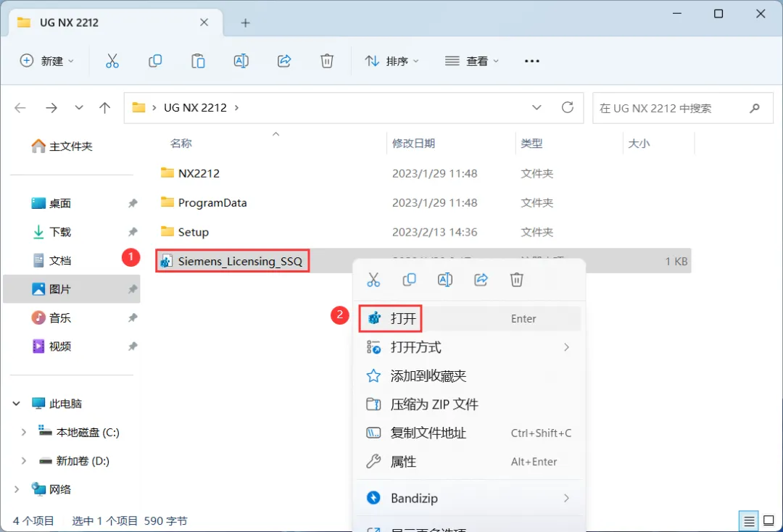Click the Copy icon in the context menu
Screen dimensions: 783x532
coord(410,280)
